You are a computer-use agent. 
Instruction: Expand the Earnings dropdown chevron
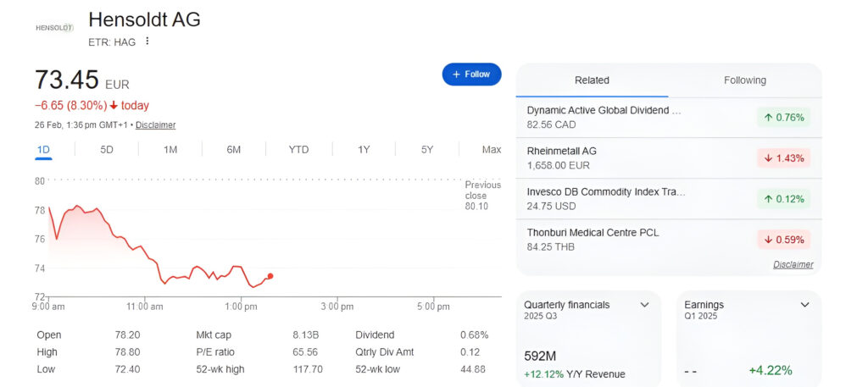pyautogui.click(x=804, y=305)
